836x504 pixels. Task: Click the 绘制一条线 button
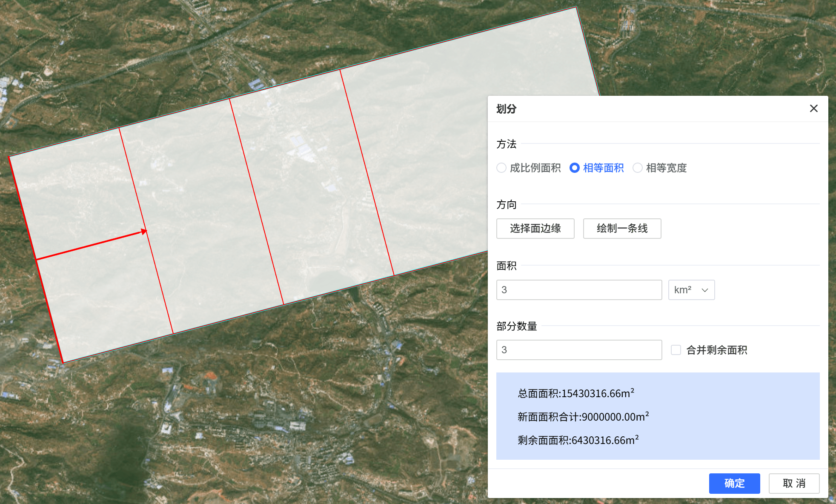(x=622, y=229)
